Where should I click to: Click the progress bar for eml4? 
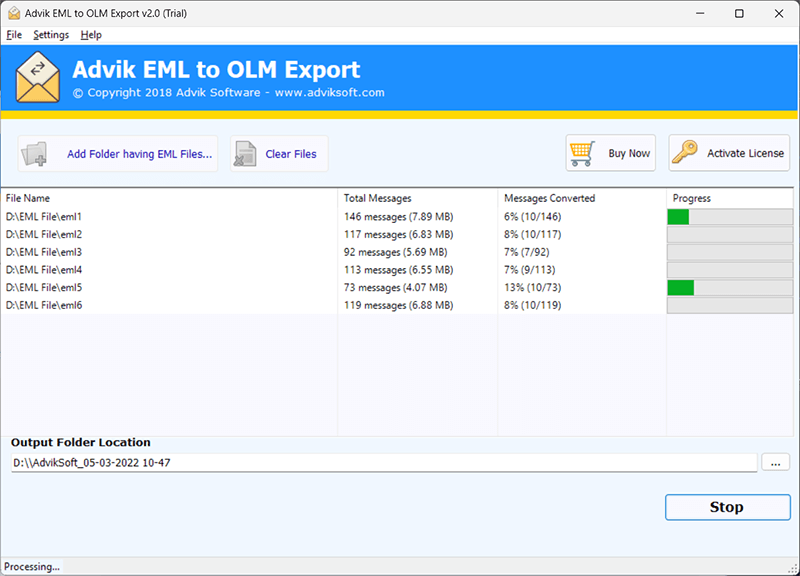coord(730,270)
